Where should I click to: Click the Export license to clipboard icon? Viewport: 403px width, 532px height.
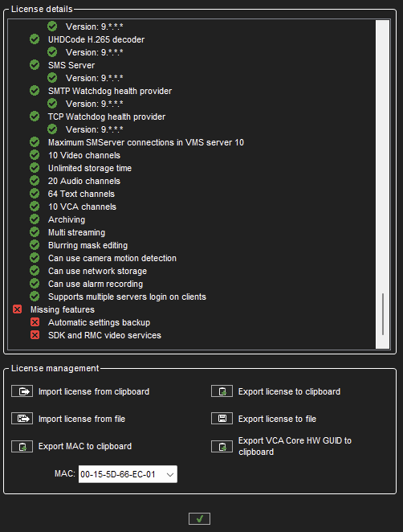click(x=222, y=391)
